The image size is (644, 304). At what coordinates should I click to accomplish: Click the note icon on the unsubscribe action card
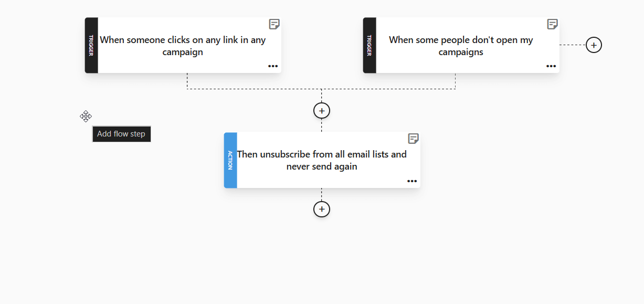click(414, 139)
